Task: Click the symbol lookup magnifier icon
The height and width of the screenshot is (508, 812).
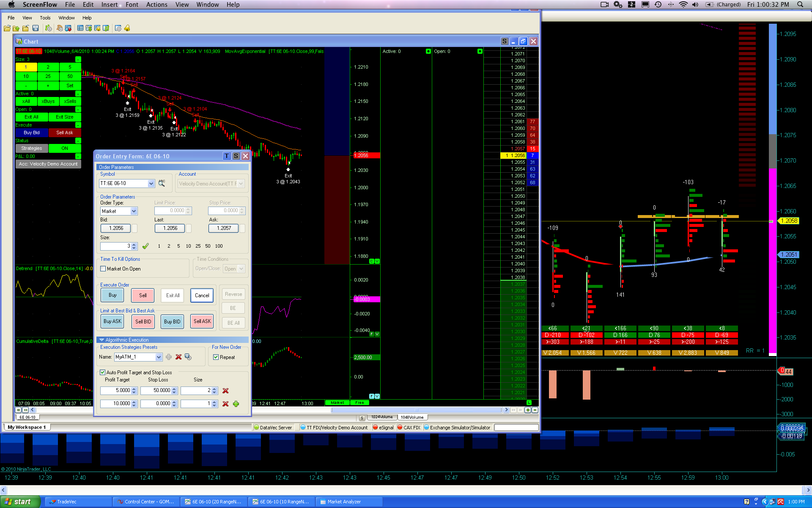Action: point(162,183)
